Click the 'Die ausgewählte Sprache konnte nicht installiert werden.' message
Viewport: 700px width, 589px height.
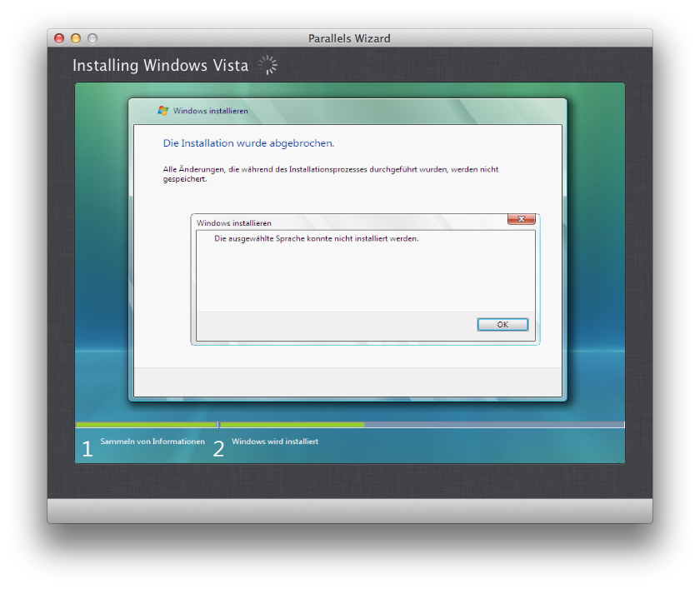pyautogui.click(x=317, y=239)
